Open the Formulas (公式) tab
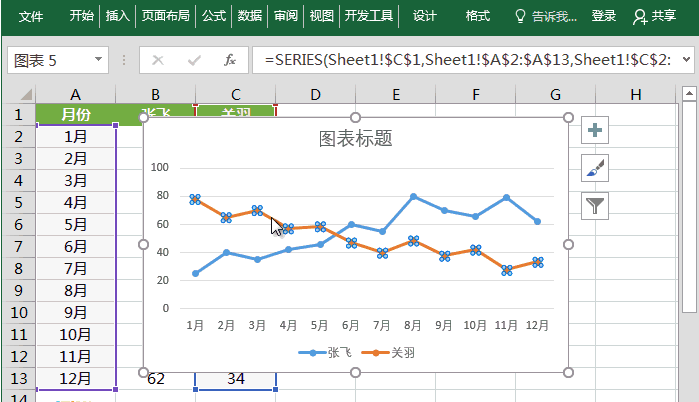Screen dimensions: 699x402 tap(214, 16)
